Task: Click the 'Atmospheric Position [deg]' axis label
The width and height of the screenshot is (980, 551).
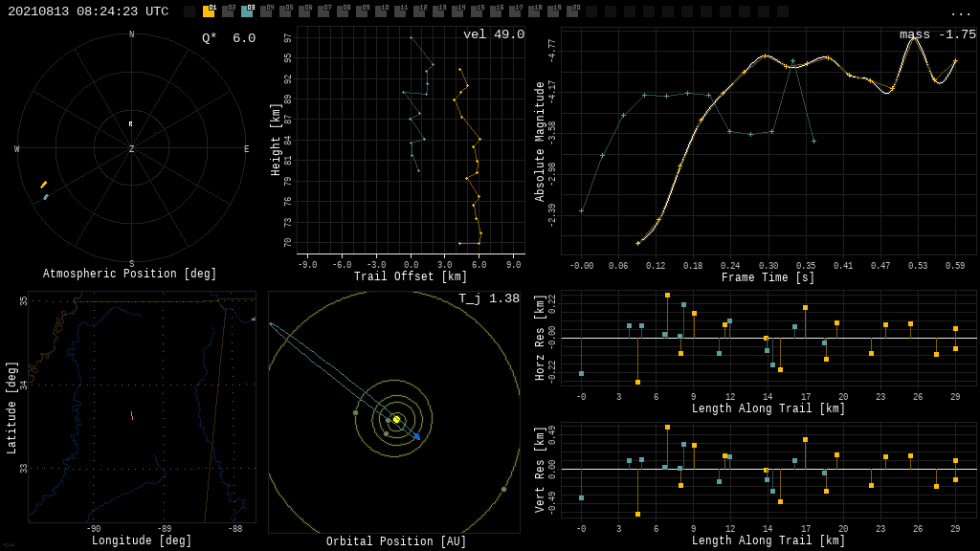Action: (129, 274)
